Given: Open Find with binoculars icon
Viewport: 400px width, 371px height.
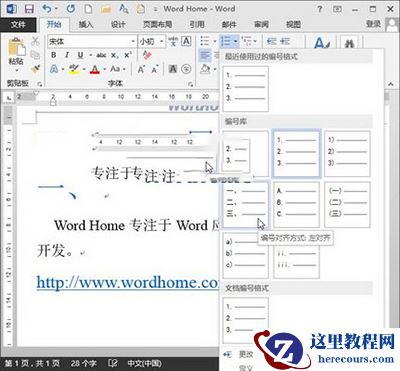Looking at the screenshot, I should pyautogui.click(x=349, y=43).
